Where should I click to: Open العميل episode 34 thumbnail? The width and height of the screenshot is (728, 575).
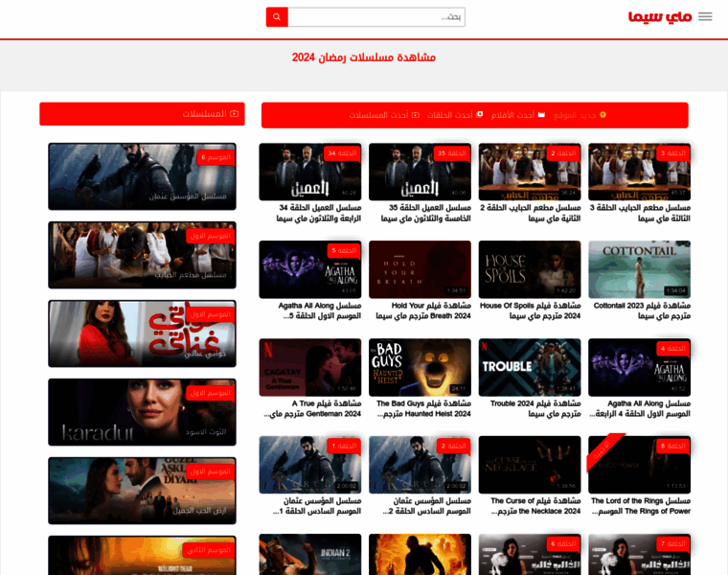coord(310,172)
